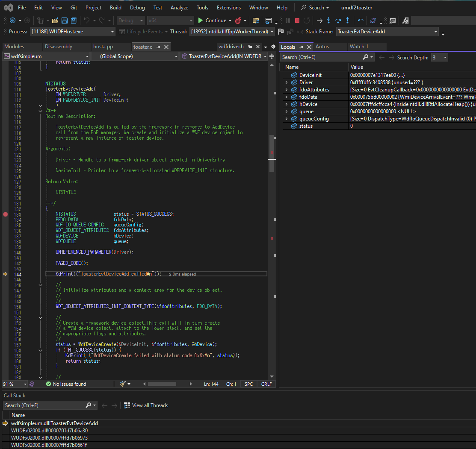Stop debugging with the red square
Screen dimensions: 476x449
[297, 21]
